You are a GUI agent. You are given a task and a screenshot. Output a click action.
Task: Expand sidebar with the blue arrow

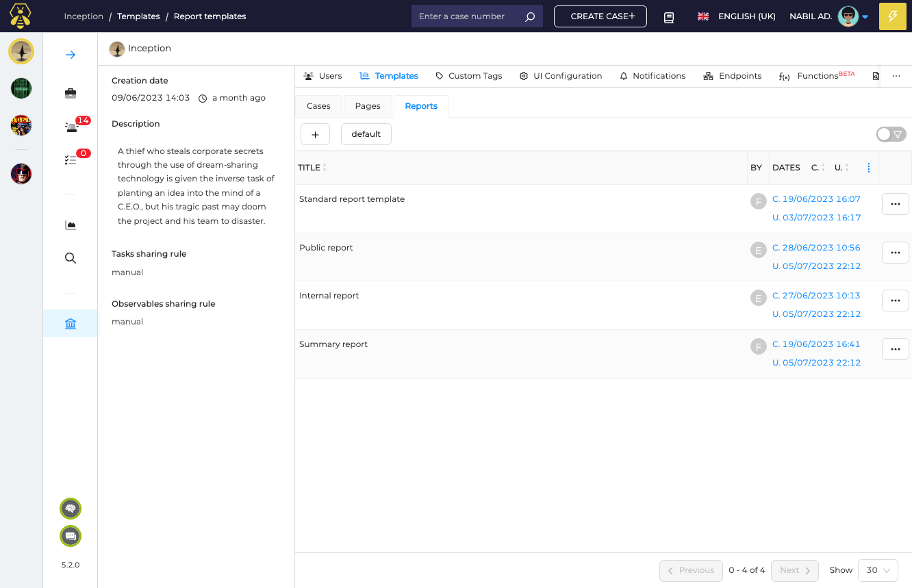71,55
